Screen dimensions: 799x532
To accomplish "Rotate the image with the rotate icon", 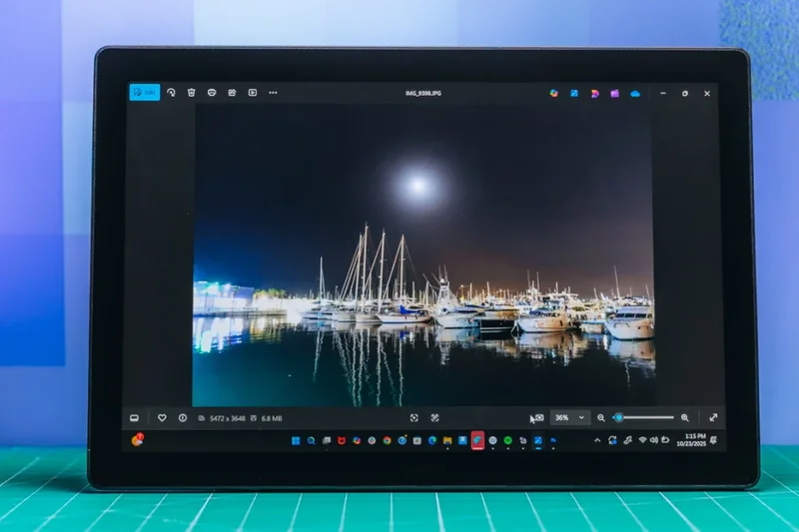I will click(171, 93).
